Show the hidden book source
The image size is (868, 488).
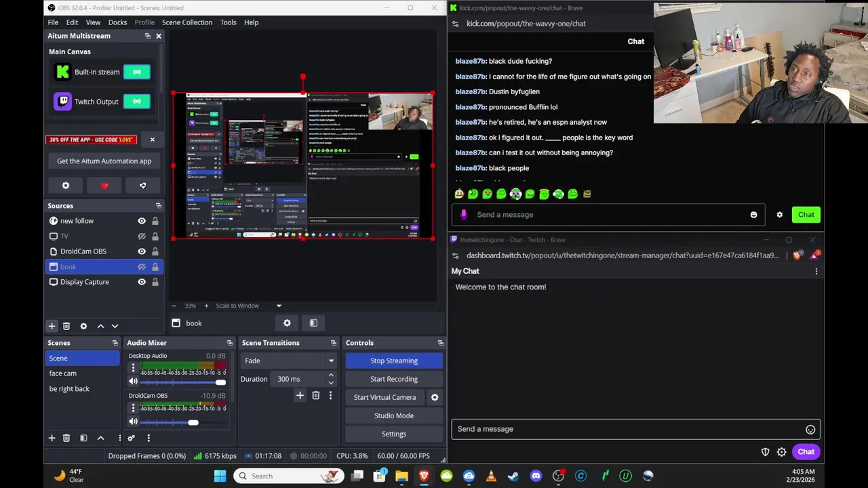click(x=142, y=267)
